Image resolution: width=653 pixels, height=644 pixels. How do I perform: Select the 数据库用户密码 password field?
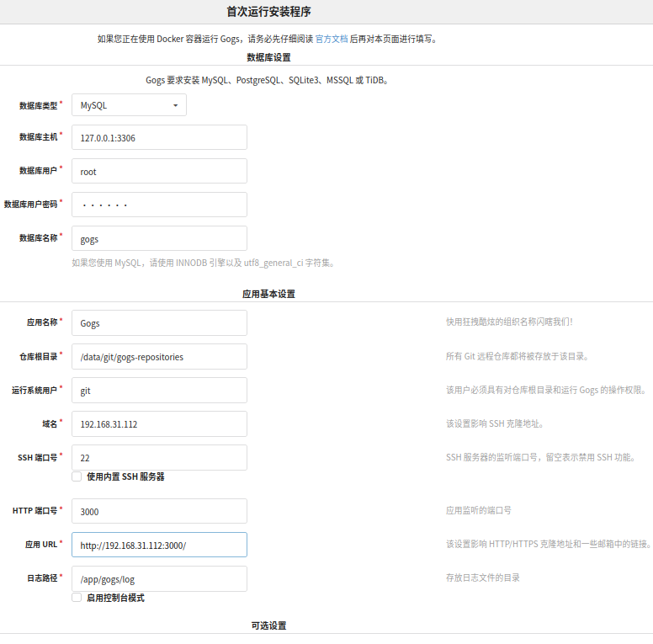tap(160, 205)
